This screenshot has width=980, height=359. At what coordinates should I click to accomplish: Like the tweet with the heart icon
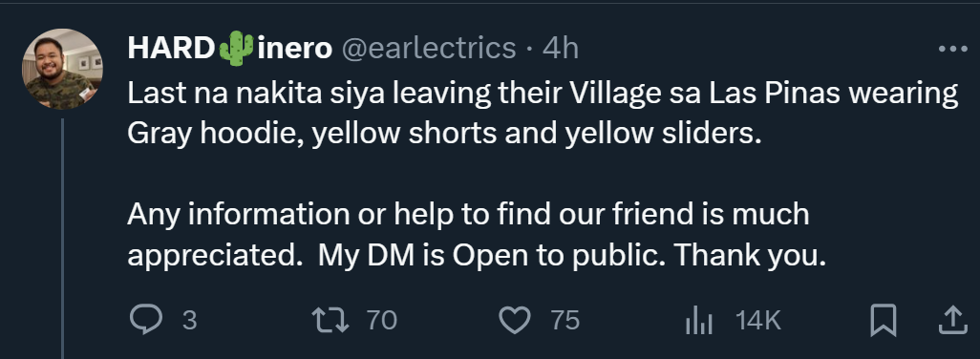point(515,320)
